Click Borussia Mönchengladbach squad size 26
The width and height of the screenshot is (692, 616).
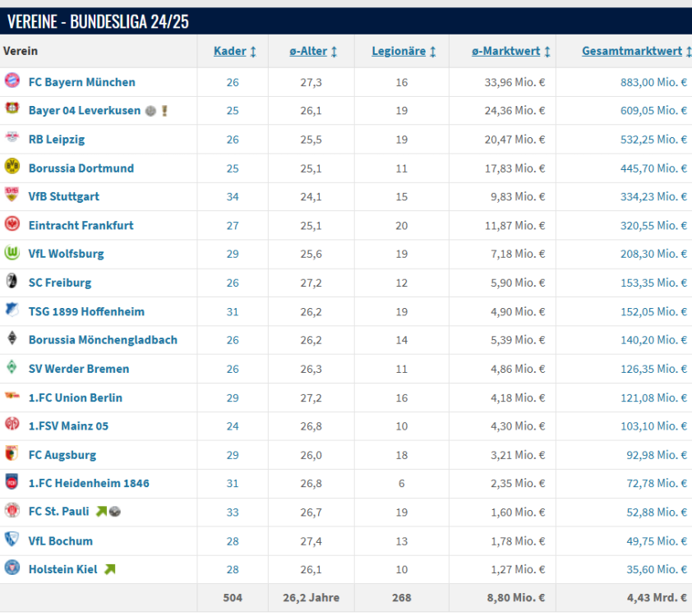click(x=233, y=340)
